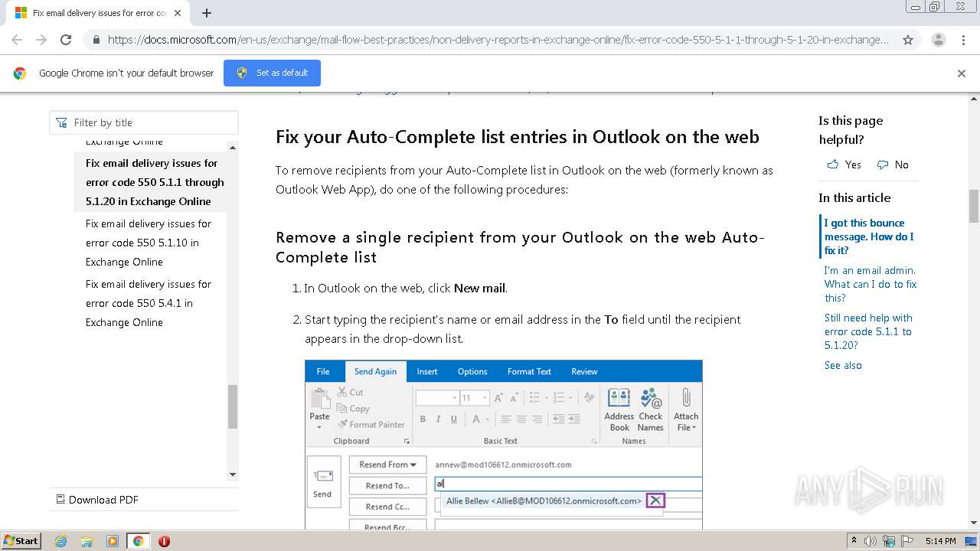Dismiss the default browser notification bar
The width and height of the screenshot is (980, 551).
coord(962,73)
